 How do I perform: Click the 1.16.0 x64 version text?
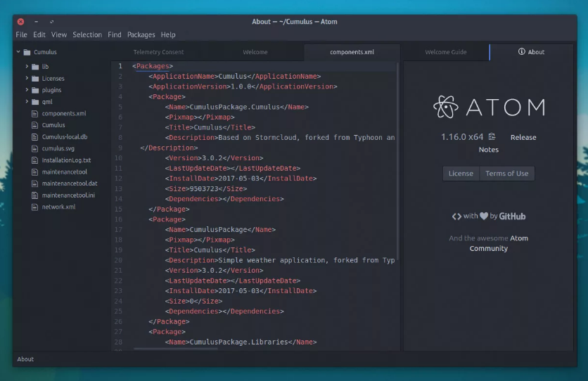click(x=462, y=137)
